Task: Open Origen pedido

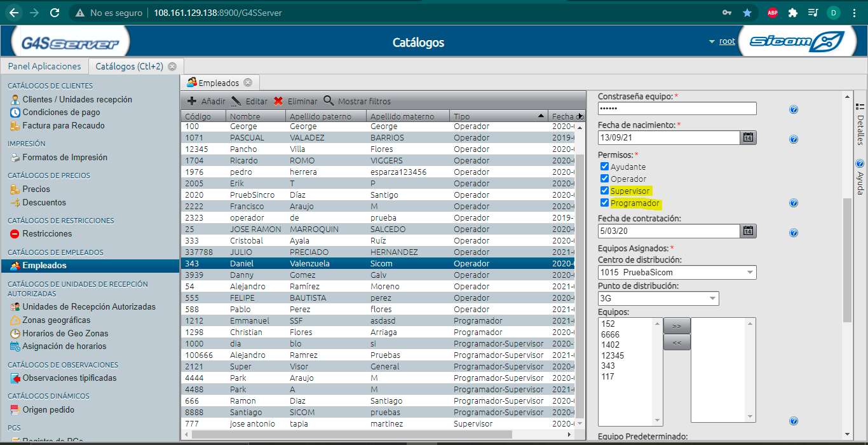Action: coord(48,410)
